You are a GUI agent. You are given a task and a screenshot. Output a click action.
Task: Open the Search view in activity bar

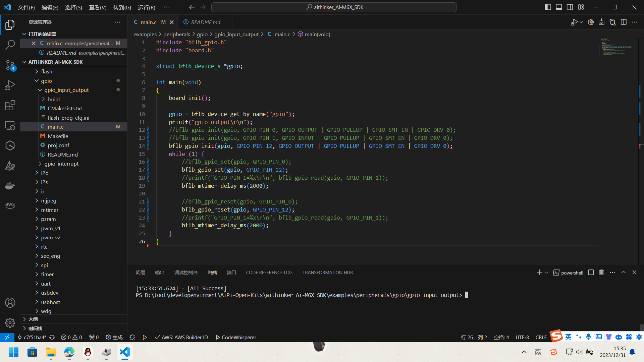click(x=10, y=45)
